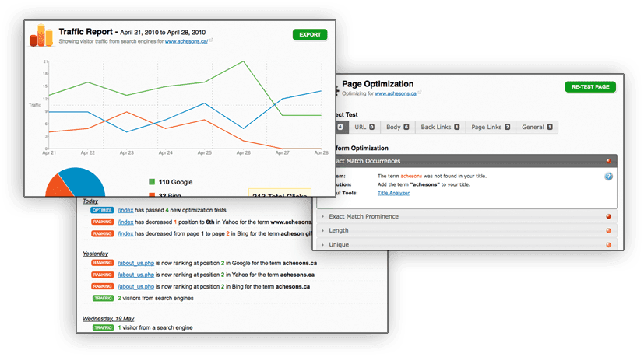Viewport: 644px width, 357px height.
Task: Switch to the Body tab
Action: point(398,128)
